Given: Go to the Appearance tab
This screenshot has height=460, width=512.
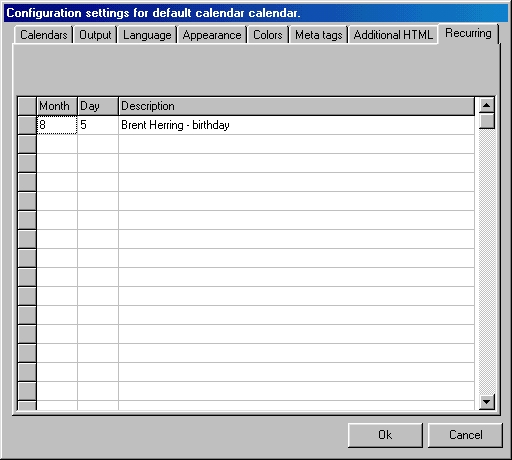Looking at the screenshot, I should pyautogui.click(x=212, y=35).
